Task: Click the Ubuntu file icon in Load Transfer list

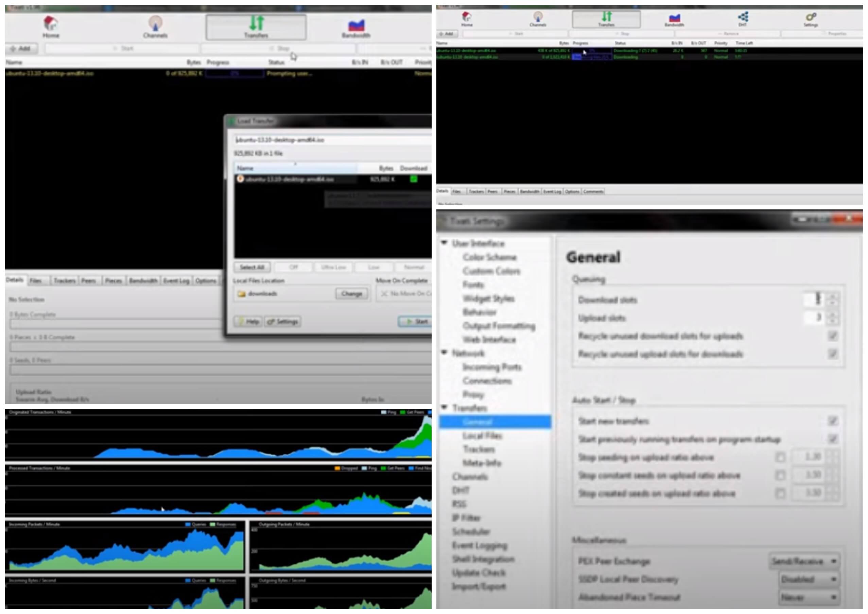Action: pos(240,179)
